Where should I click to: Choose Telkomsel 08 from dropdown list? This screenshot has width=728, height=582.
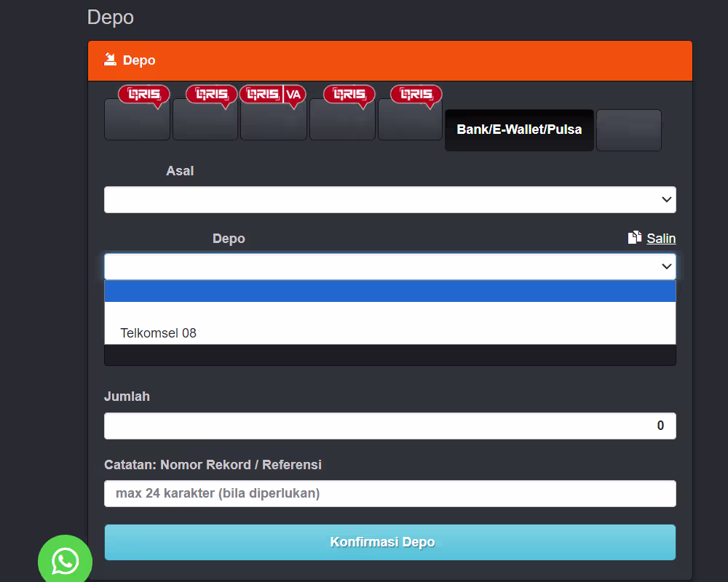click(390, 333)
